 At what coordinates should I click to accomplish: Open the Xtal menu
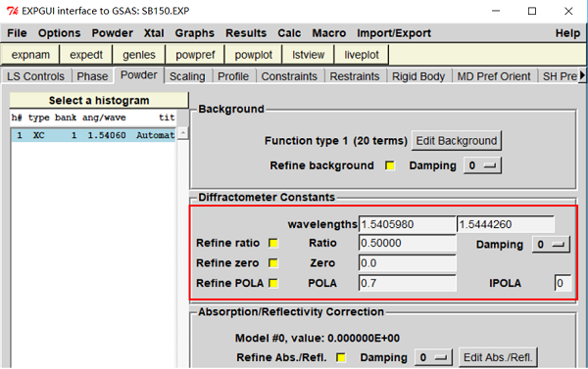154,33
